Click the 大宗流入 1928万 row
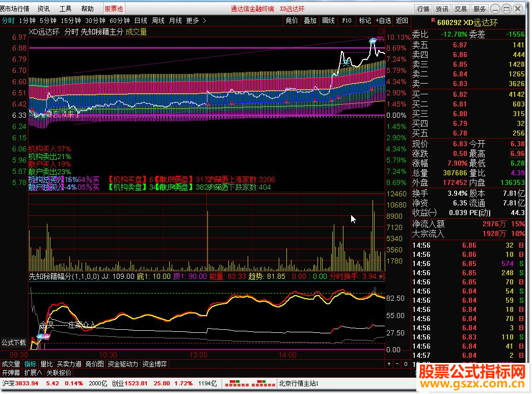This screenshot has width=532, height=394. click(468, 234)
